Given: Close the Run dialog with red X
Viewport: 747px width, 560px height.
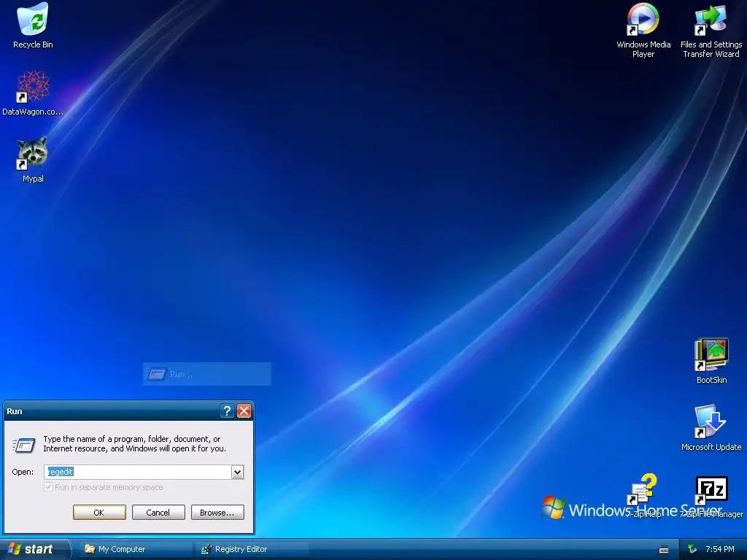Looking at the screenshot, I should pos(244,411).
